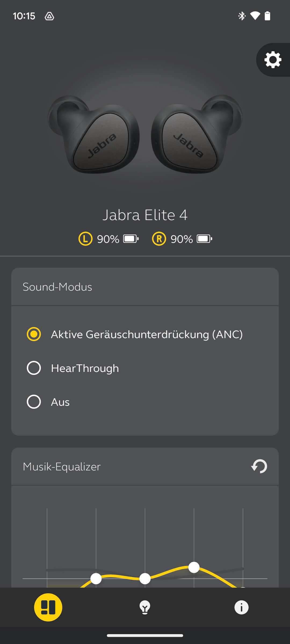
Task: Tap the left earbud L battery icon
Action: click(131, 239)
